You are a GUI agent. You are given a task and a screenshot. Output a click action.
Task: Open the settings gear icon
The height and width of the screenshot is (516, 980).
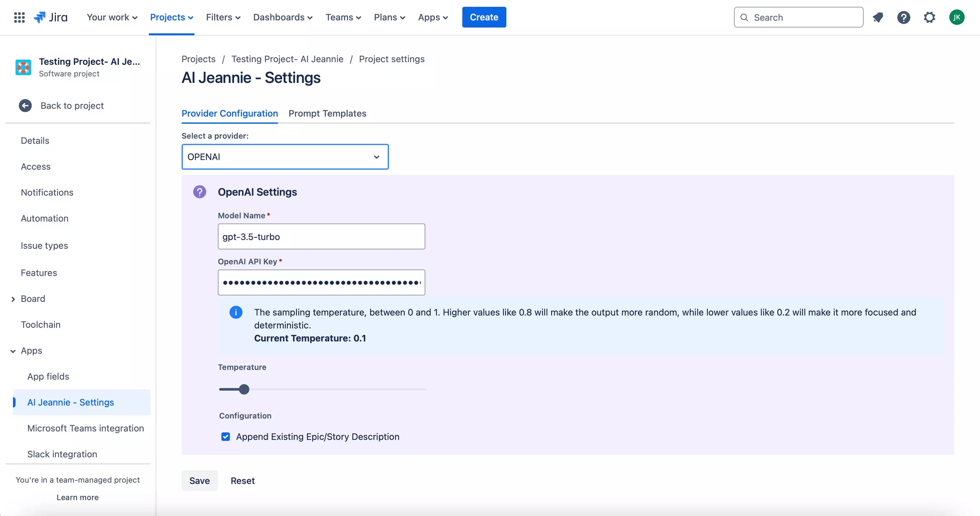[x=929, y=17]
